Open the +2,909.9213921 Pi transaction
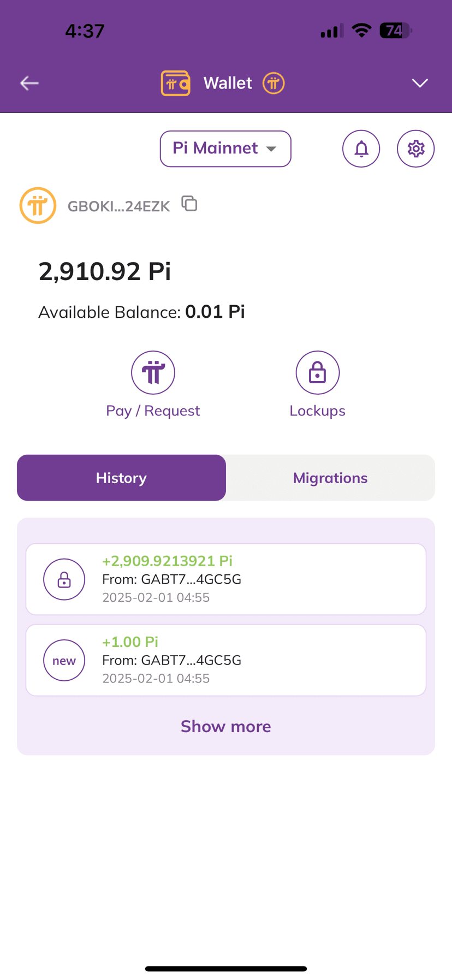This screenshot has height=980, width=452. (226, 579)
